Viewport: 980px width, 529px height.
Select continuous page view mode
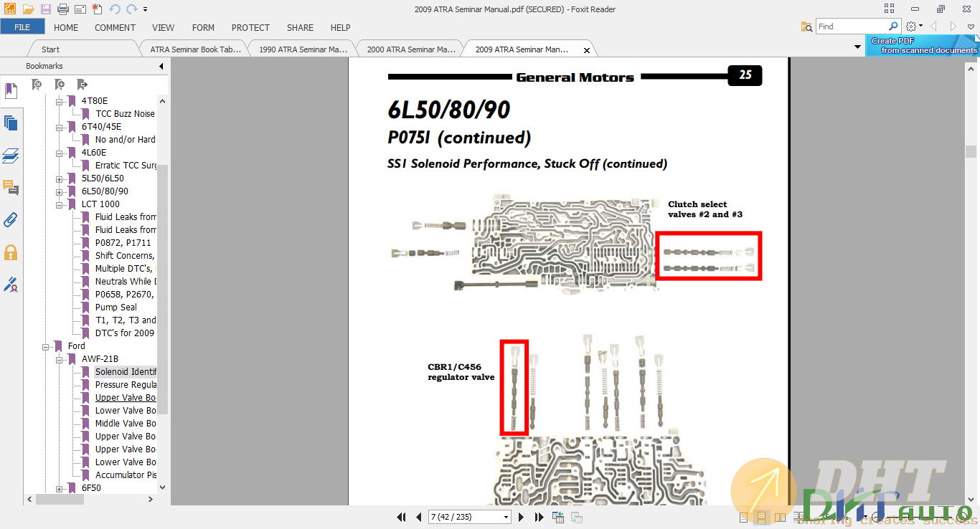[760, 517]
